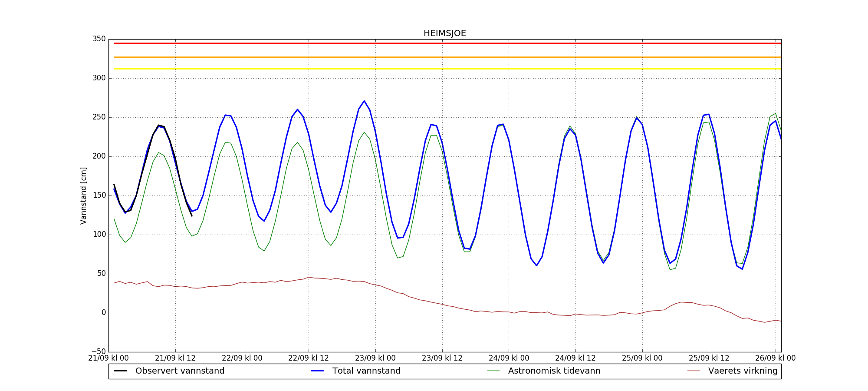
Task: Click the 50 y-axis tick label
Action: [101, 274]
